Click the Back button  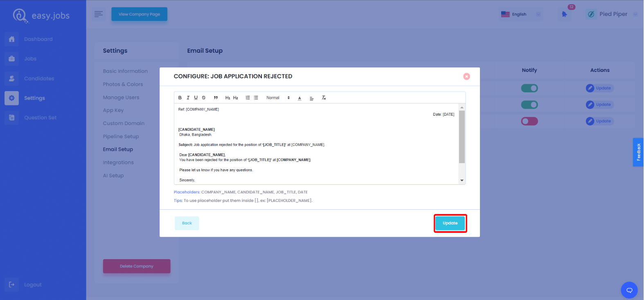point(187,223)
